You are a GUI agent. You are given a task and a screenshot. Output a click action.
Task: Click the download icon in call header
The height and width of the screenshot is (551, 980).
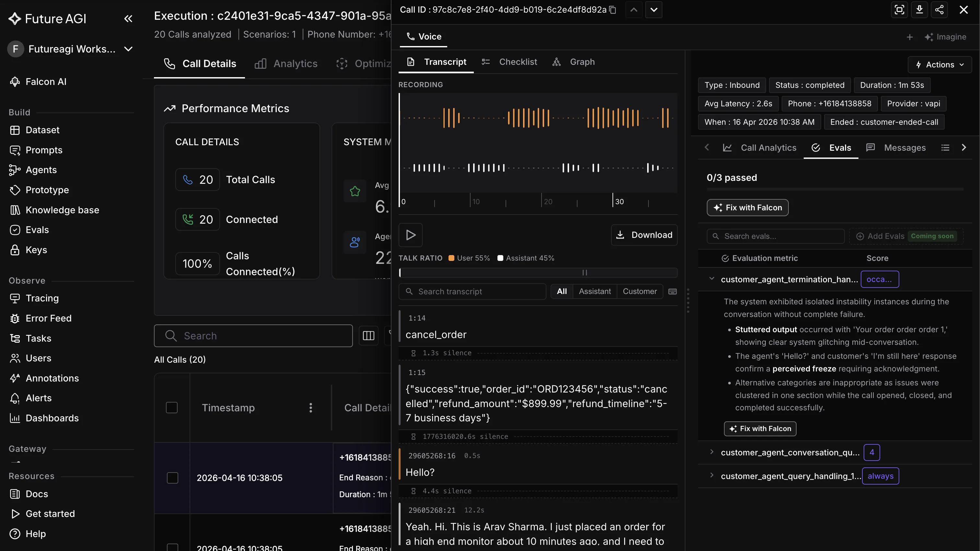pyautogui.click(x=919, y=10)
